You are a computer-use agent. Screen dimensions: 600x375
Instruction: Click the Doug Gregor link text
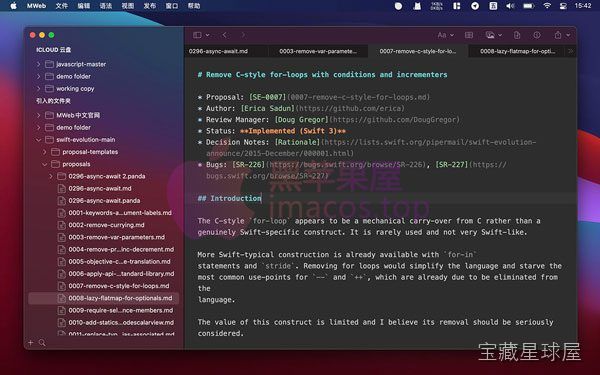(x=302, y=120)
